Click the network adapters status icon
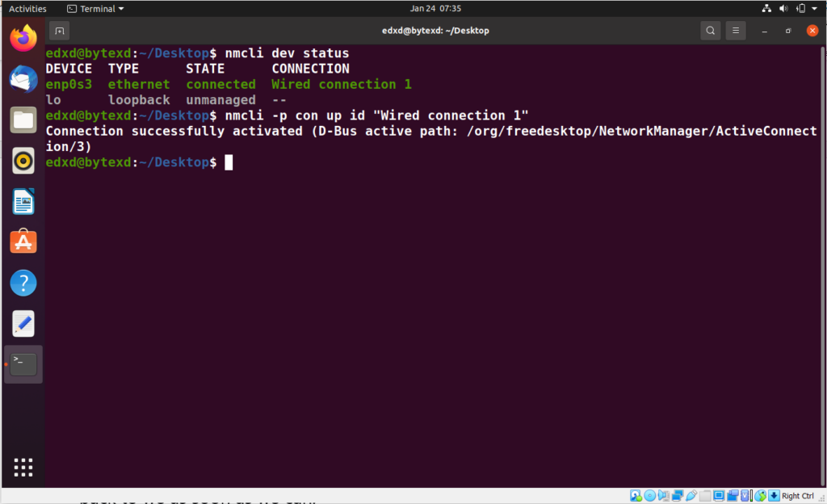827x504 pixels. point(678,495)
